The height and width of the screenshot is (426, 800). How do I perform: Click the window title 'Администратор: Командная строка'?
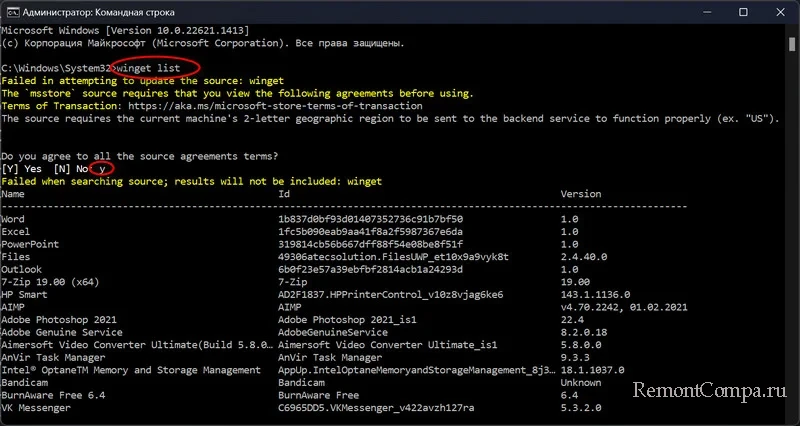click(x=98, y=12)
